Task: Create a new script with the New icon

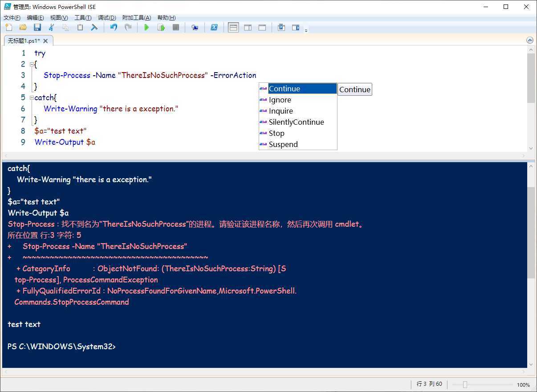Action: (x=8, y=28)
